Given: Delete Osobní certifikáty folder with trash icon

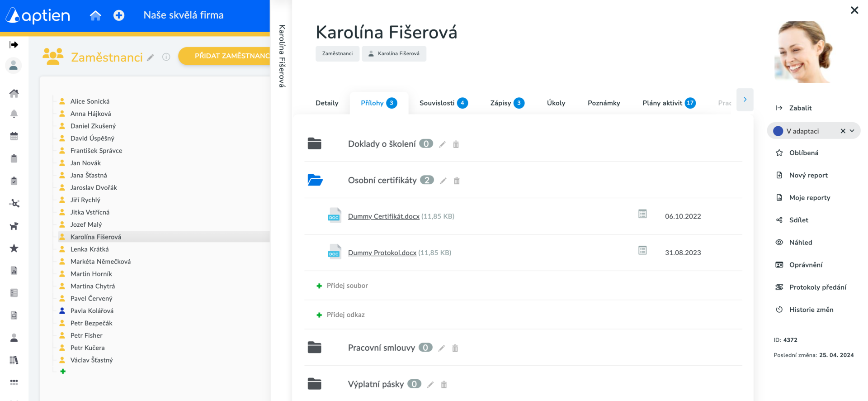Looking at the screenshot, I should (457, 181).
